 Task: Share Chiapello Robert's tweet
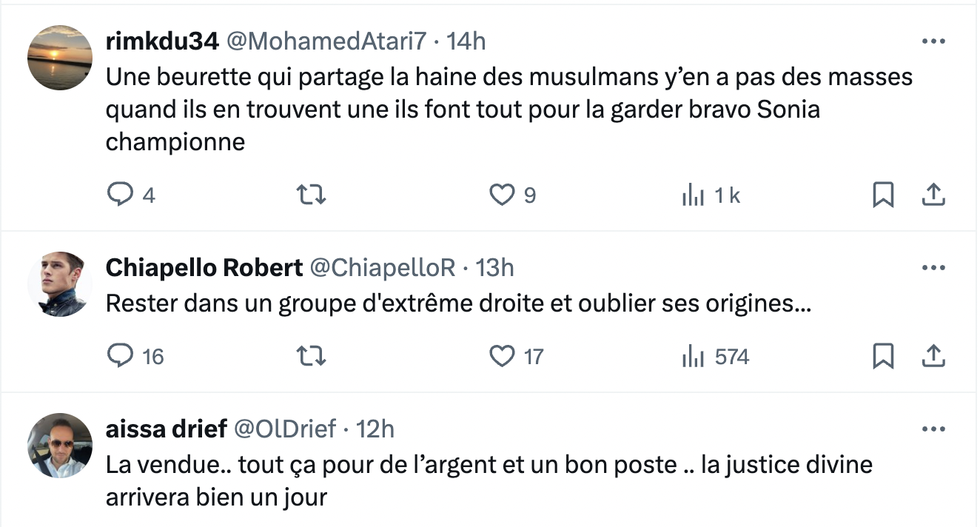click(934, 357)
